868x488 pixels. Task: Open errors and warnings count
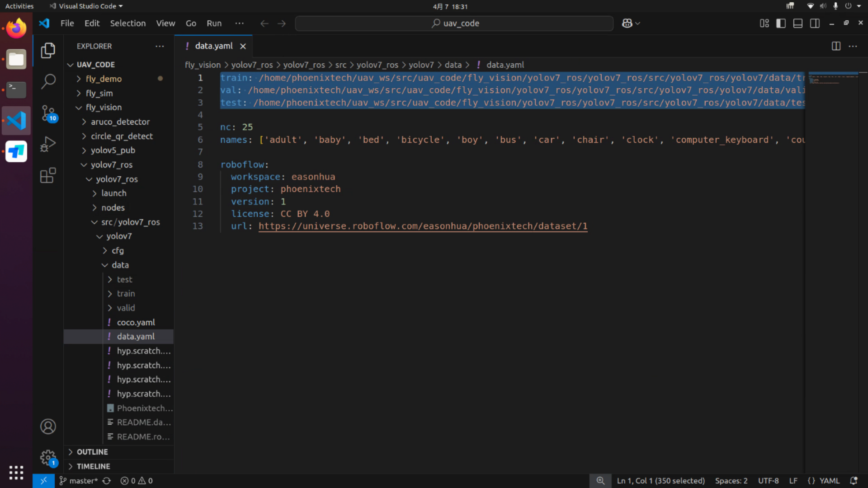[x=137, y=481]
